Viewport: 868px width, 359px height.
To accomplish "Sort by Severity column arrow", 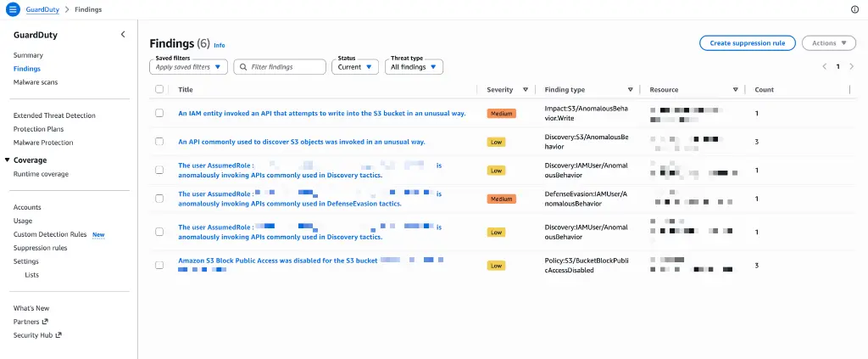I will [x=526, y=90].
